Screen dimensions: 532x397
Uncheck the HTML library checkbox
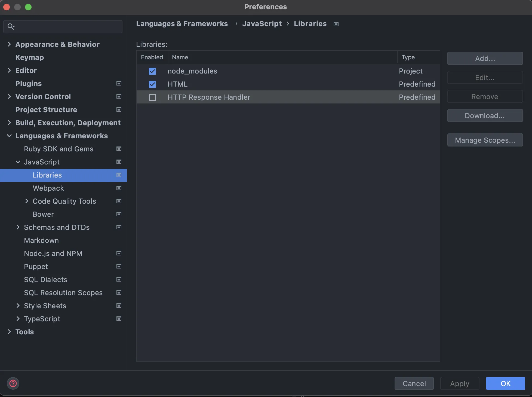(152, 84)
